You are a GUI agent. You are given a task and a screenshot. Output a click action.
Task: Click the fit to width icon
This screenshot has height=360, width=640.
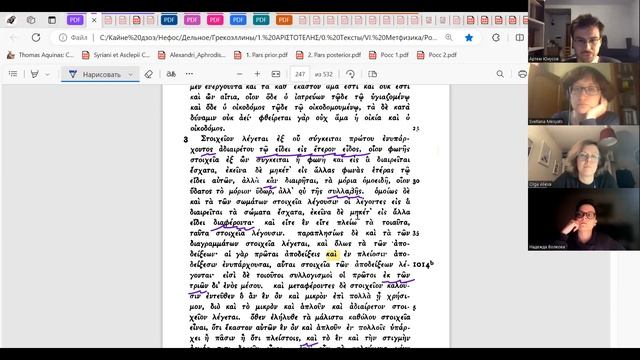(x=276, y=74)
